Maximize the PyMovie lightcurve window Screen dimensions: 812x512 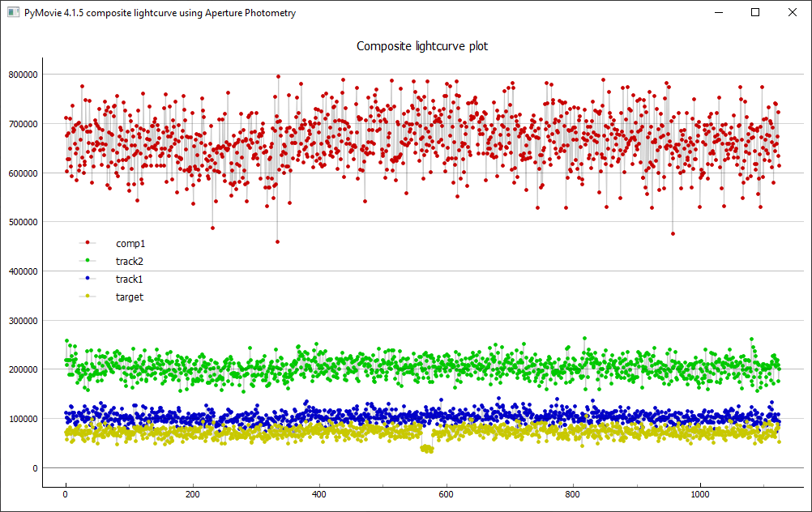pyautogui.click(x=755, y=13)
